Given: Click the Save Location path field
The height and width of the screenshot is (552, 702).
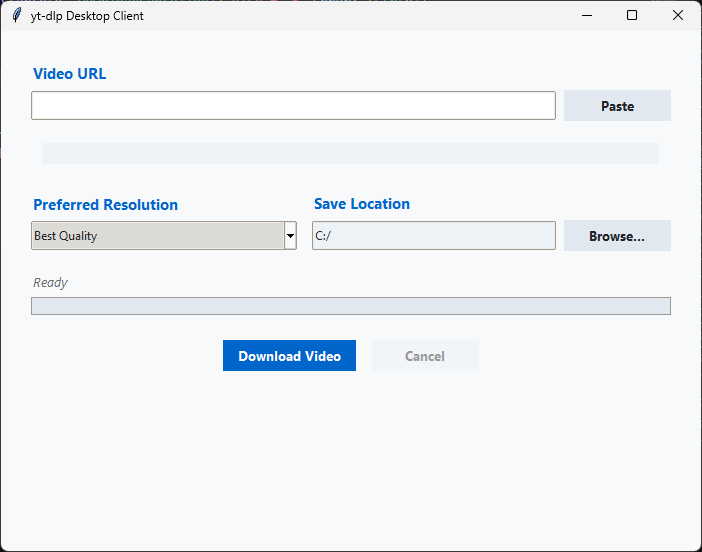Looking at the screenshot, I should click(434, 235).
